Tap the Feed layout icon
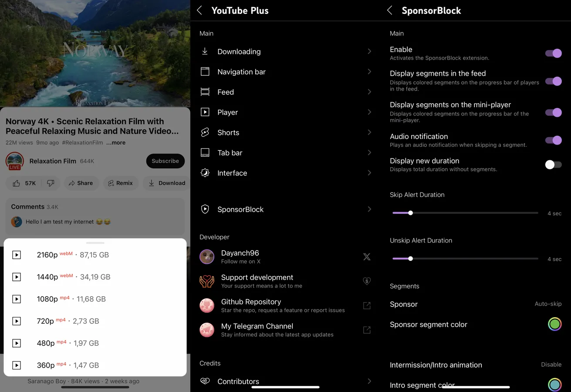This screenshot has height=392, width=571. click(205, 92)
